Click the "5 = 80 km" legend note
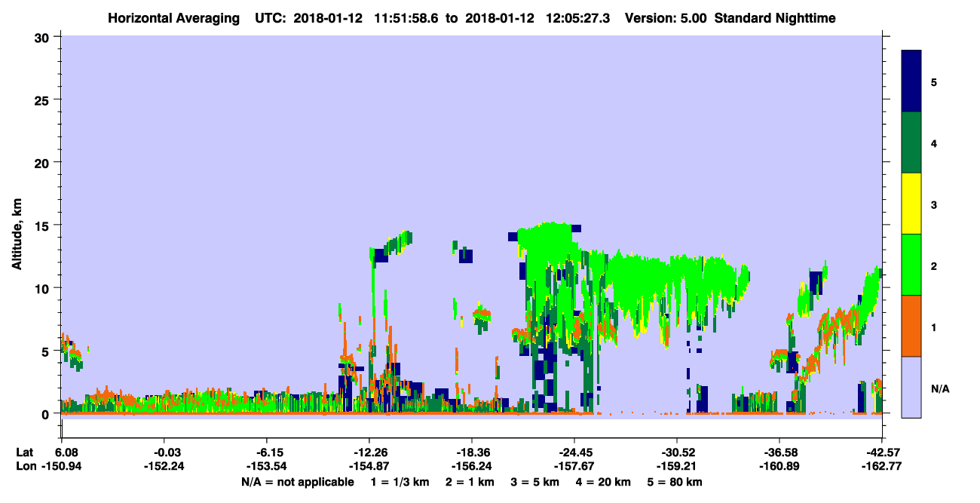Screen dimensions: 980x503 pos(674,481)
